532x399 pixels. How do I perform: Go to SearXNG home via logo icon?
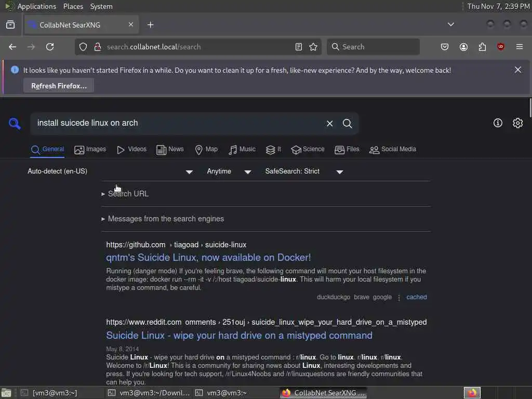15,123
